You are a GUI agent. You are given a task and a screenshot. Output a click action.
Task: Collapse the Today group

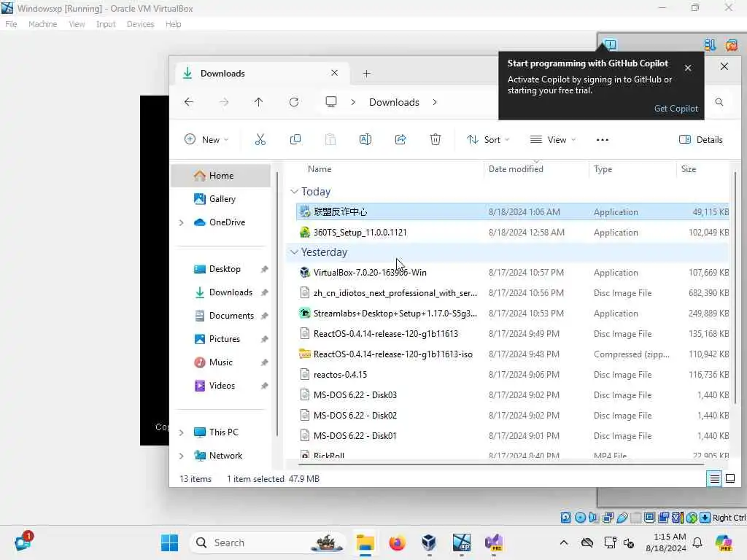(294, 192)
